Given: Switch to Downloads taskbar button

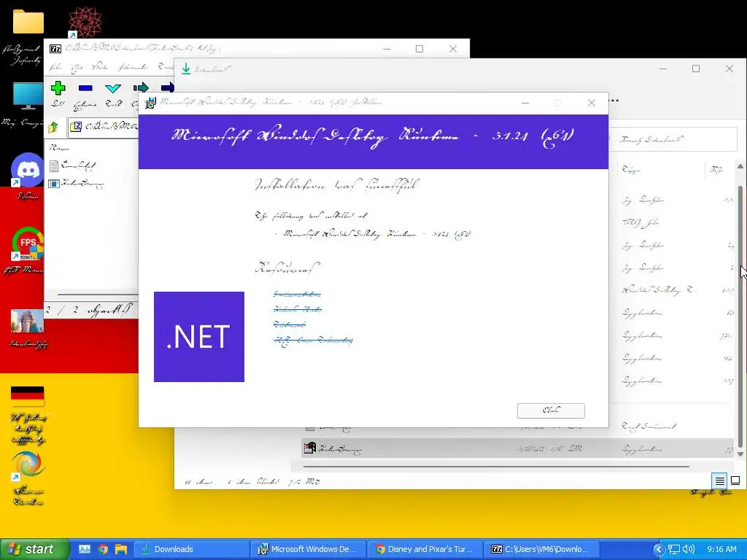Looking at the screenshot, I should [x=192, y=549].
